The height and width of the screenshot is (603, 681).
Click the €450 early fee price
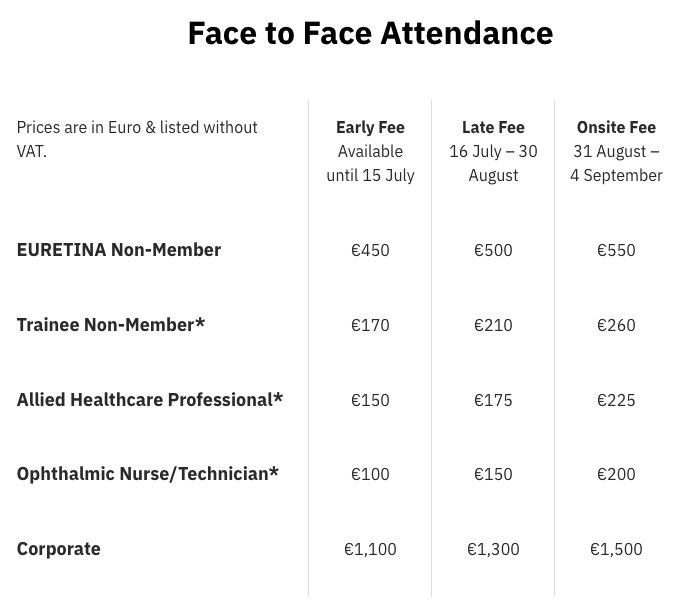coord(370,250)
